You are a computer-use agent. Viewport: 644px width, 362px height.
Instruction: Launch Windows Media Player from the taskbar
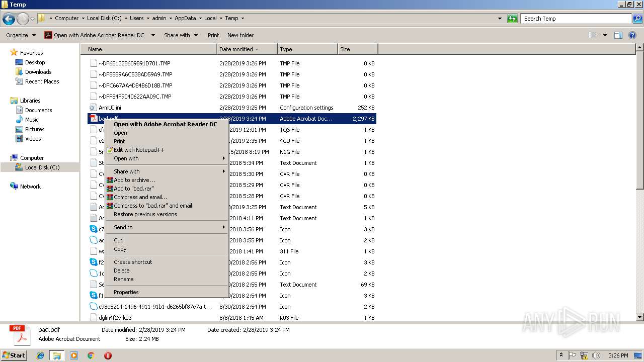74,355
